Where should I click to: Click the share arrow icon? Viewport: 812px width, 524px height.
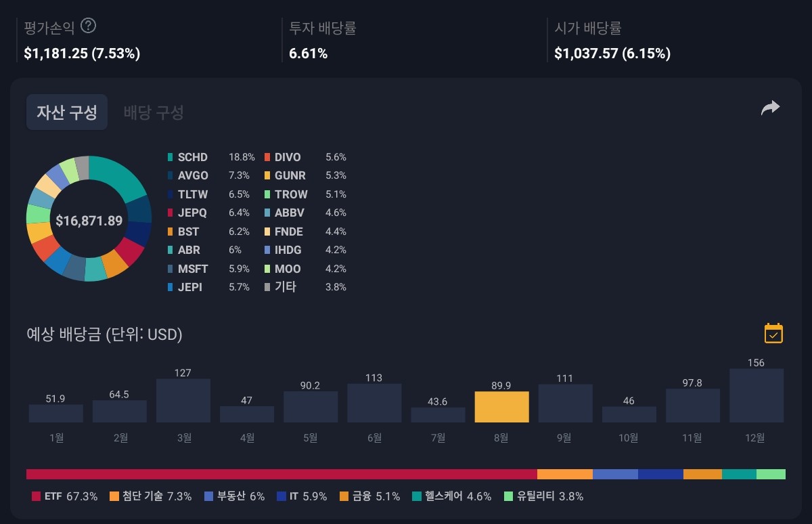point(771,108)
